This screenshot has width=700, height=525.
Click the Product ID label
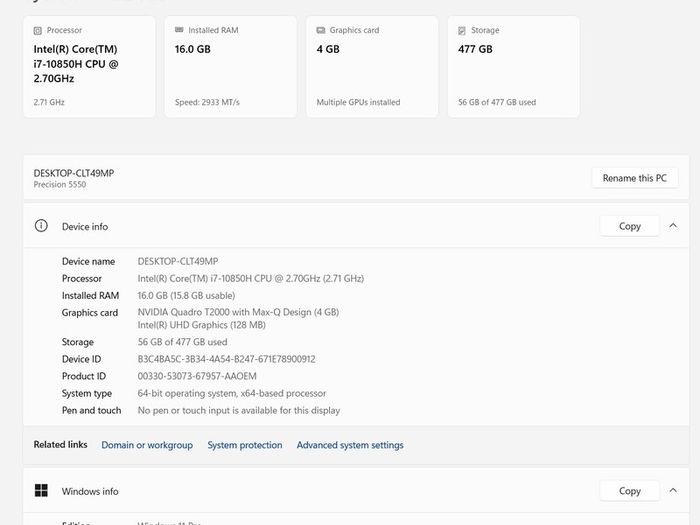coord(84,376)
